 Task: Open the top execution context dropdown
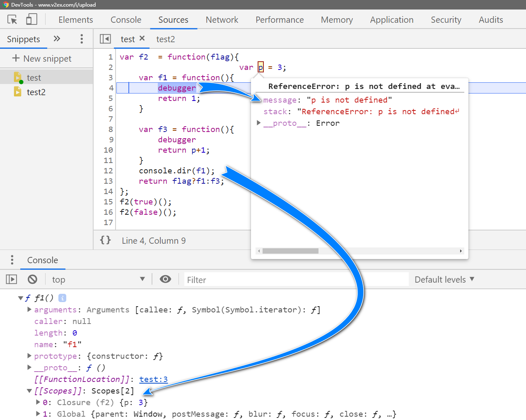98,280
